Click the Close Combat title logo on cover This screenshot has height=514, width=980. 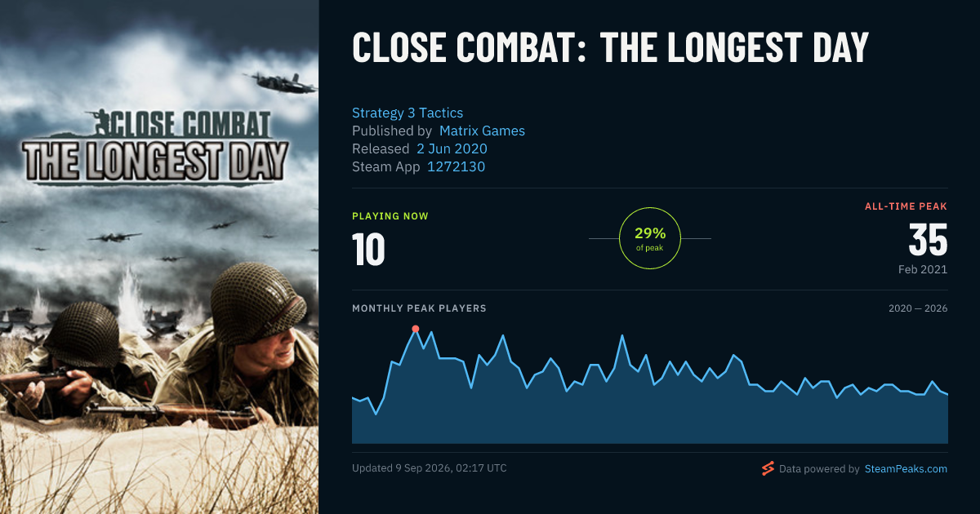coord(155,144)
